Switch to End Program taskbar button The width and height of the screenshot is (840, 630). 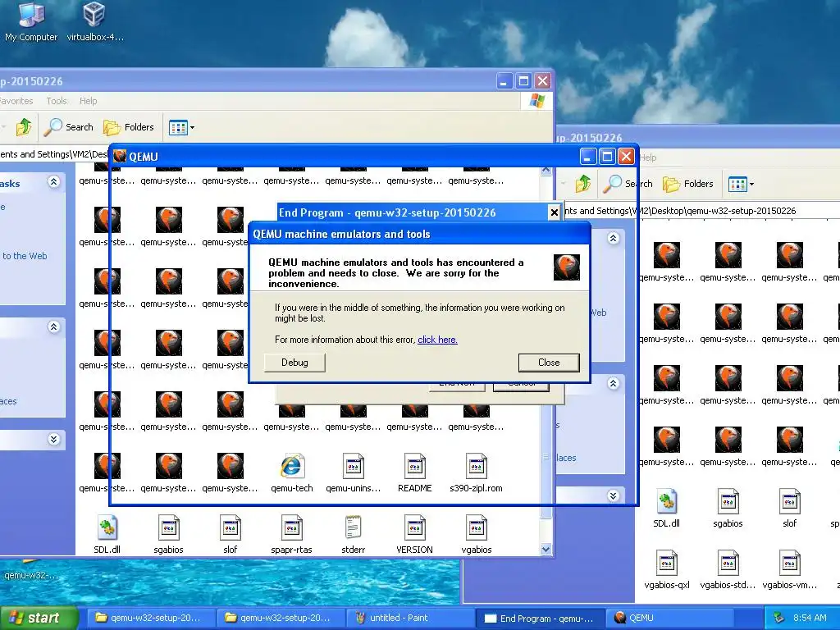click(x=540, y=618)
